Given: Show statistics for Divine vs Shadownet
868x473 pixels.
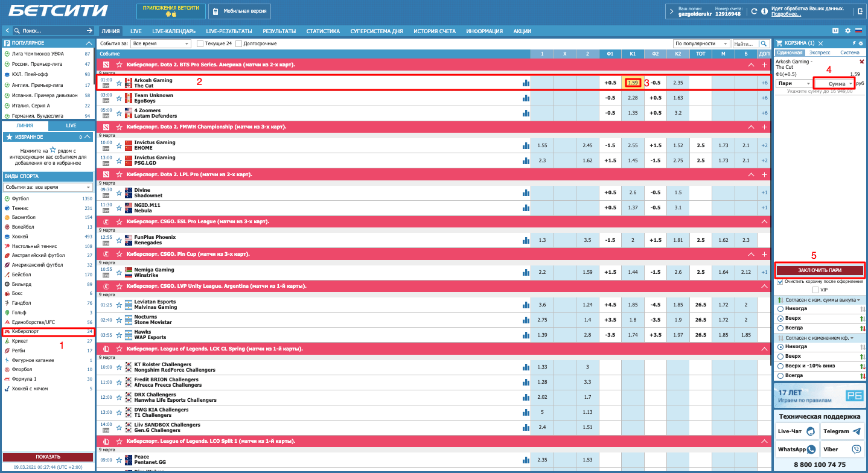Looking at the screenshot, I should click(x=526, y=192).
